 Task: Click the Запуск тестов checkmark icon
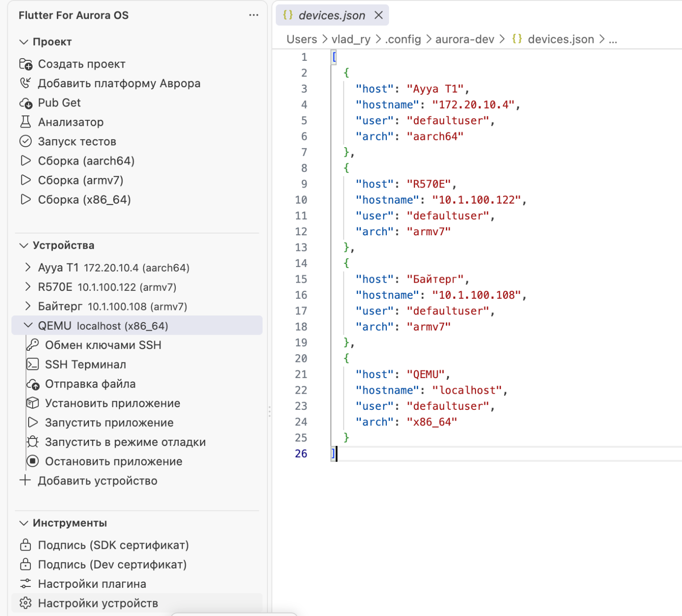coord(25,141)
